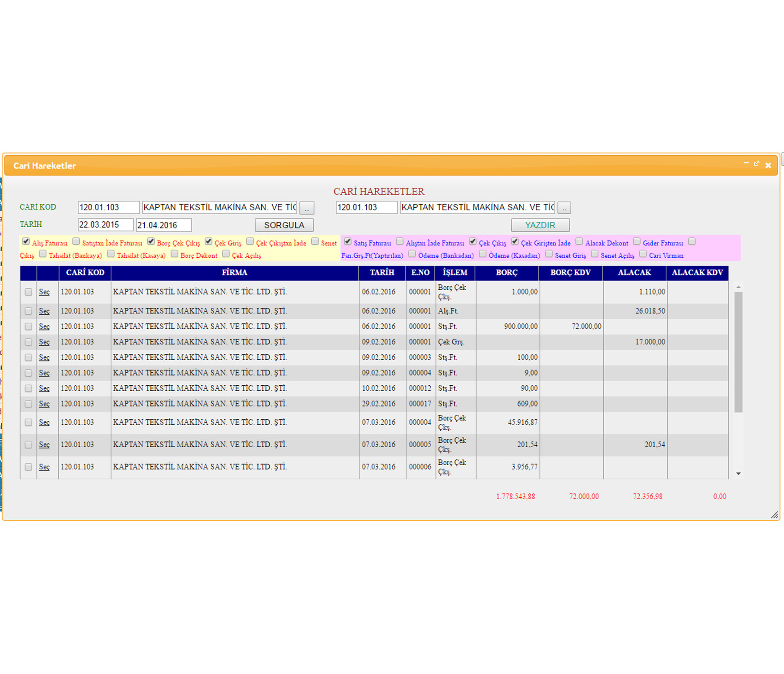Click the BORÇ KDV column header
This screenshot has width=784, height=674.
[x=571, y=273]
